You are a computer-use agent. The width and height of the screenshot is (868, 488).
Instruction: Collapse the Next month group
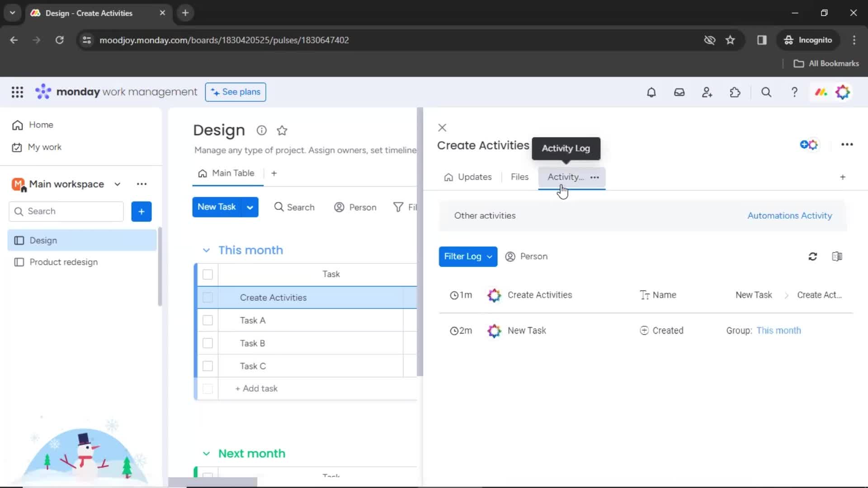click(x=206, y=453)
